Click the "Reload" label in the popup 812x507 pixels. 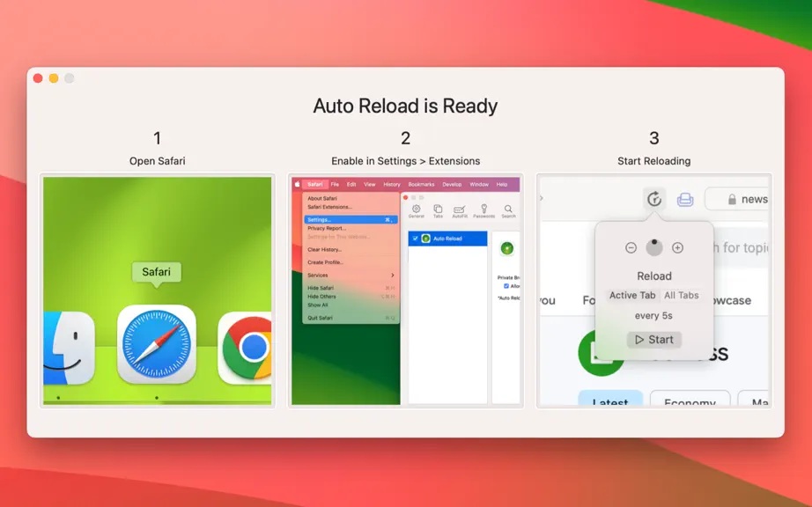coord(654,276)
